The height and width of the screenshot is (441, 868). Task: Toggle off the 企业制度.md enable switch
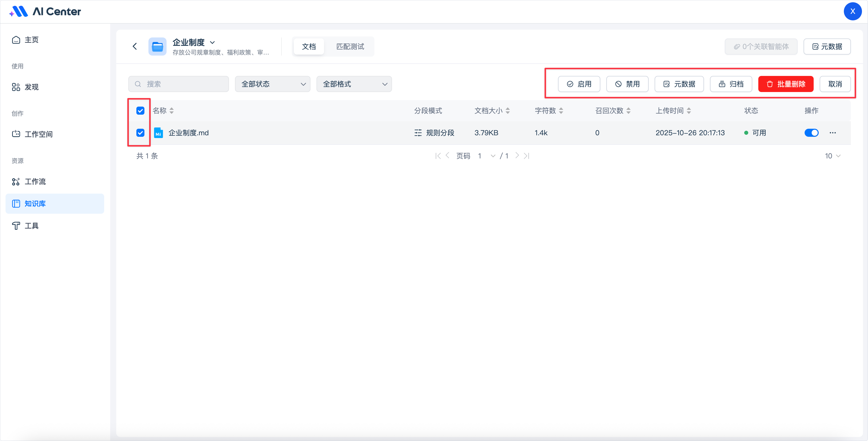point(811,133)
